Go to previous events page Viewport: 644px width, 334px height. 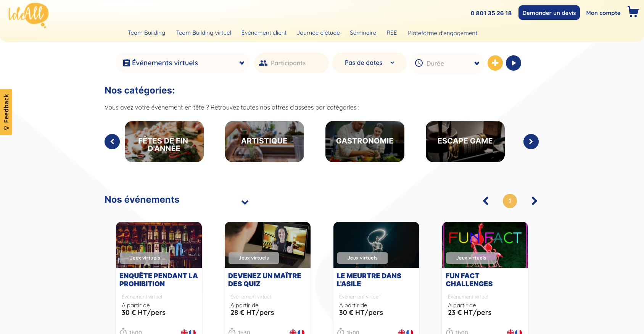coord(486,201)
